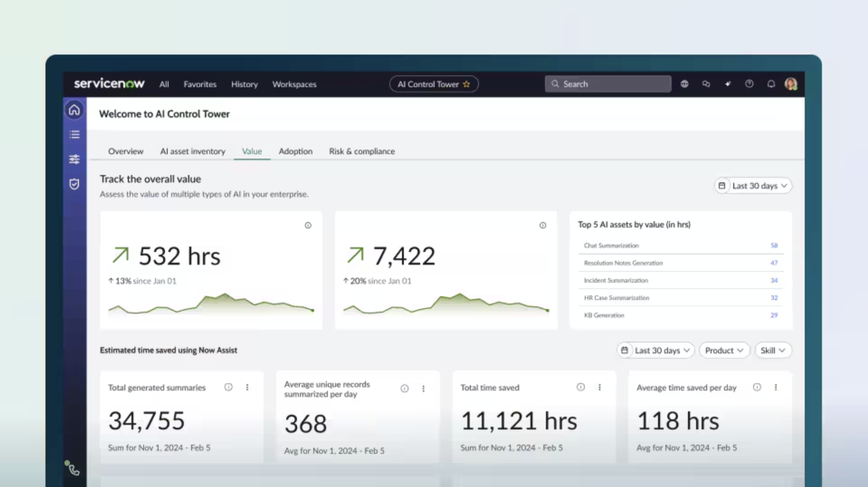Viewport: 868px width, 487px height.
Task: Open the Last 30 days dropdown near Track overall value
Action: click(753, 186)
